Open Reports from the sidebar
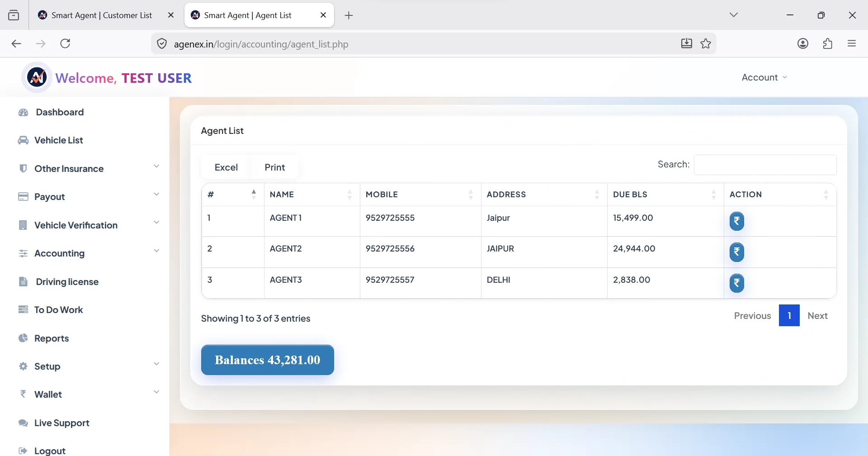Screen dimensions: 868x456 (x=52, y=338)
